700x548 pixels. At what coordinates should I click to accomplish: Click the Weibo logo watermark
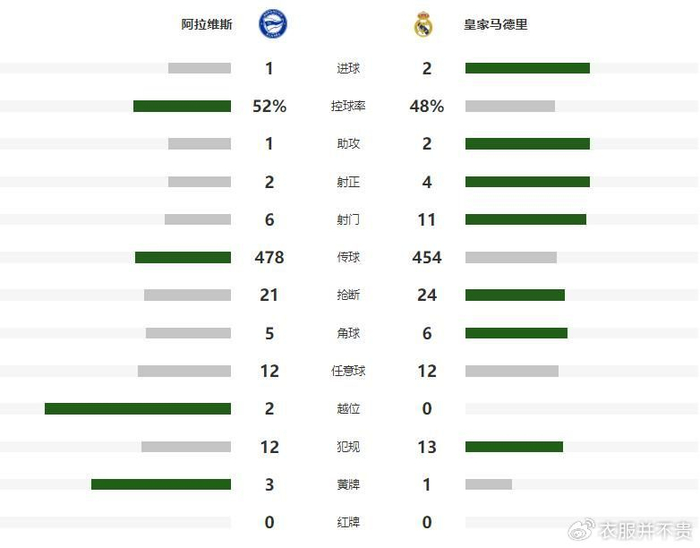click(580, 529)
